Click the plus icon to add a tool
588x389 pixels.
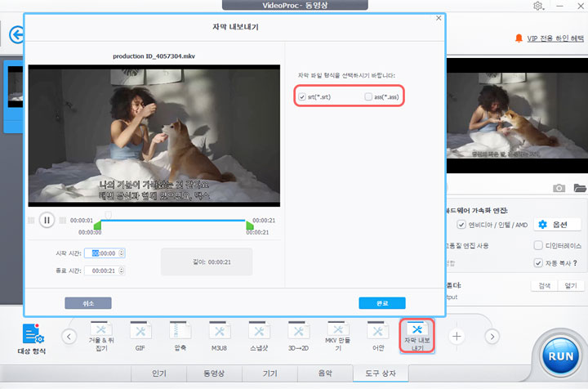click(x=457, y=337)
